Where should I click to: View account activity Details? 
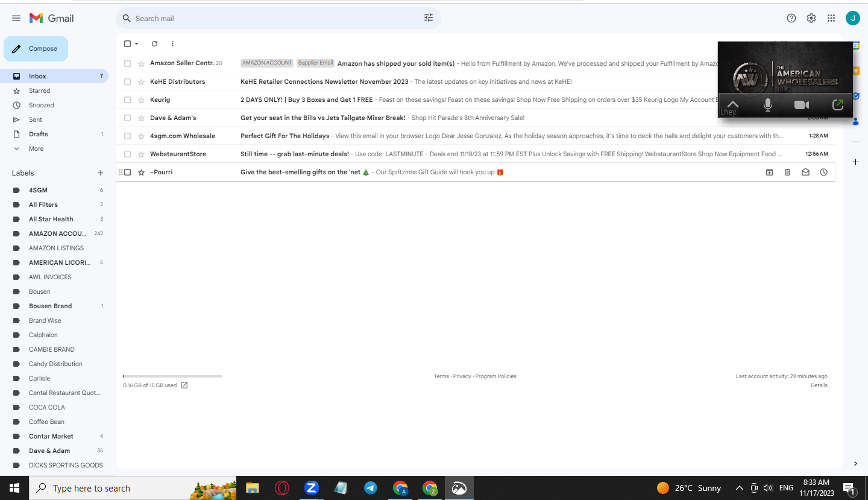[x=819, y=385]
